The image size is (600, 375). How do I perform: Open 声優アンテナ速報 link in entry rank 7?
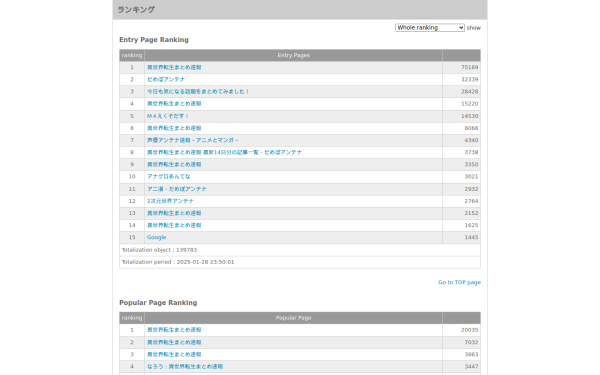point(192,140)
